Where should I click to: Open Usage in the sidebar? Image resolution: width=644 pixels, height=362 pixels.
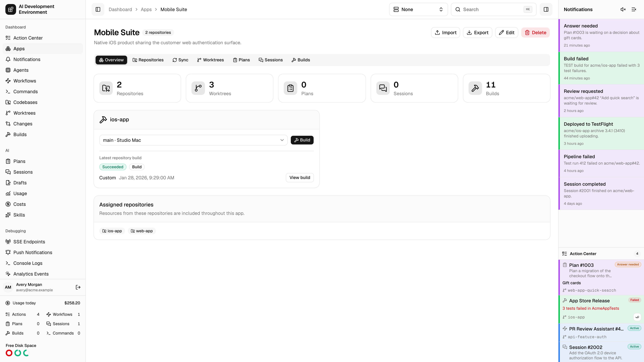(x=43, y=194)
